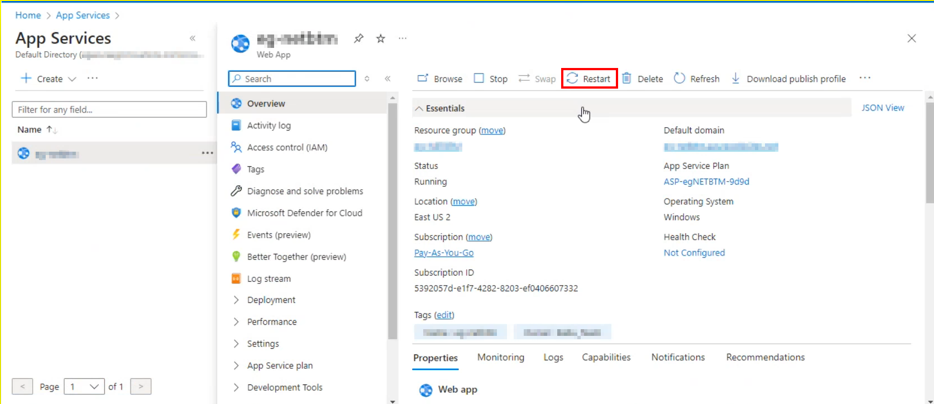The height and width of the screenshot is (404, 934).
Task: Click the resource menu scrollbar
Action: [x=392, y=220]
